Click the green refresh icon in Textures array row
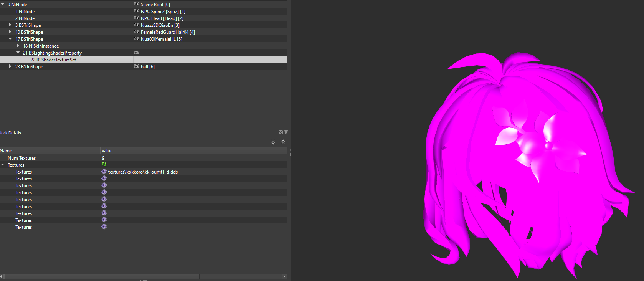Viewport: 644px width, 281px height. point(104,164)
